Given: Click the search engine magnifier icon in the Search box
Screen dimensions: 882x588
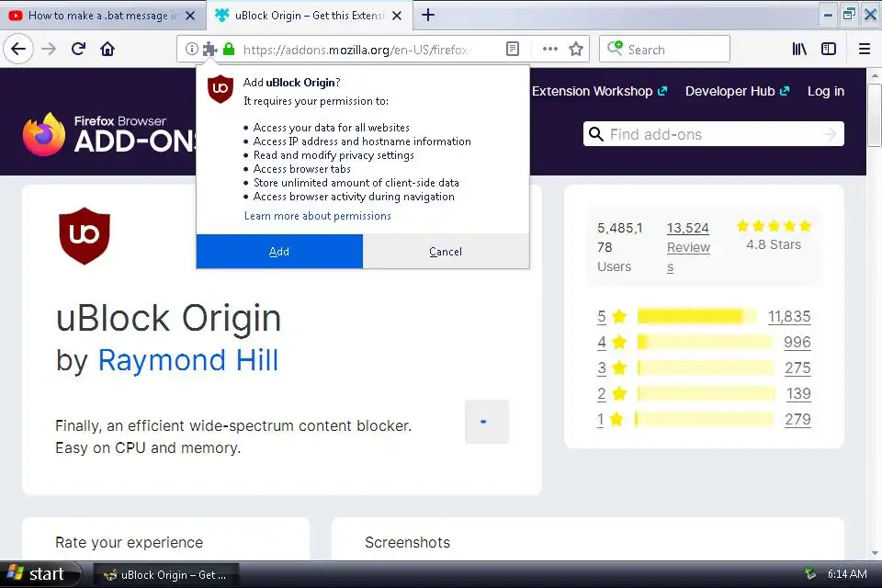Looking at the screenshot, I should point(615,49).
